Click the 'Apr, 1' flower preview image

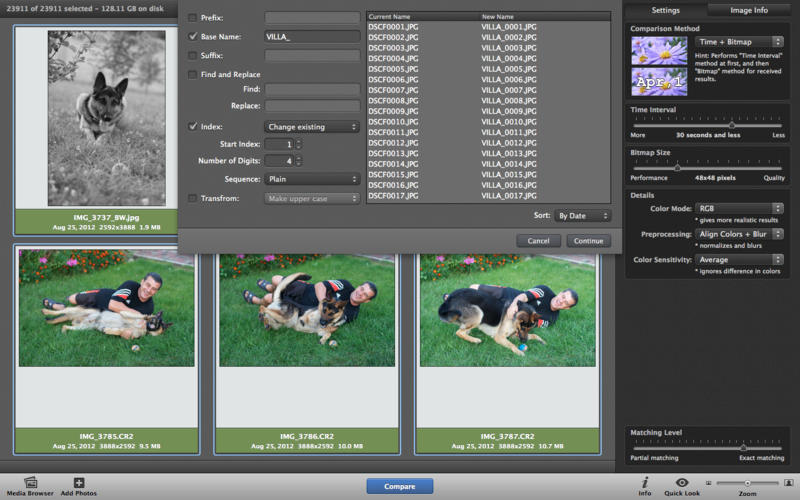[x=659, y=82]
